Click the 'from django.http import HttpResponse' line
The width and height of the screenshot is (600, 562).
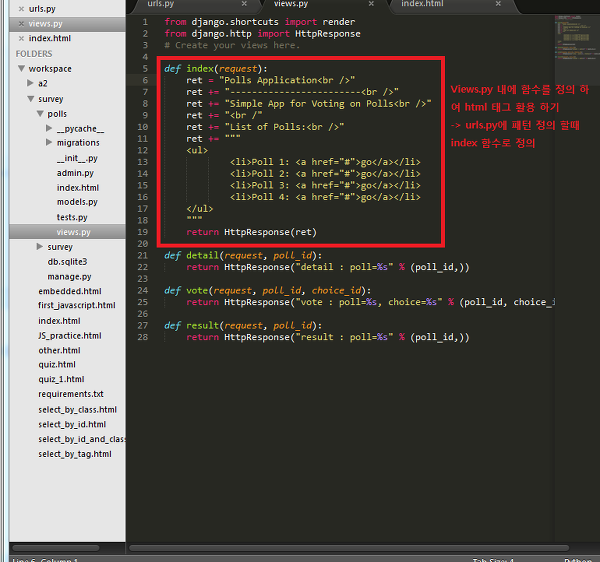[x=262, y=34]
